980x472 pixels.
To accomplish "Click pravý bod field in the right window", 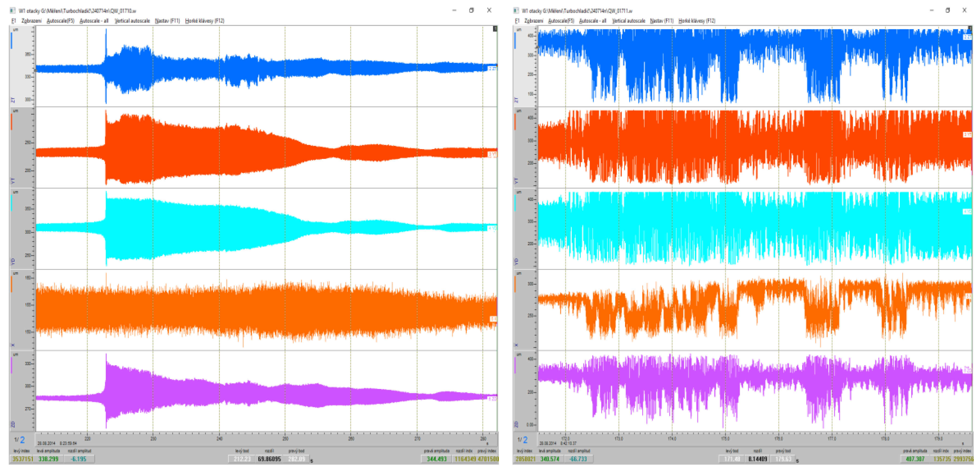I will point(783,459).
